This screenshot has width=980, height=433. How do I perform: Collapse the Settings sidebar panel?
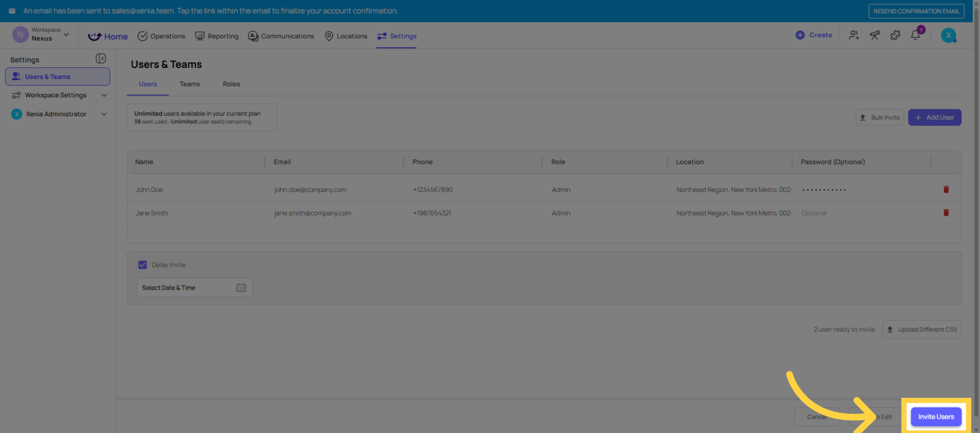coord(101,59)
